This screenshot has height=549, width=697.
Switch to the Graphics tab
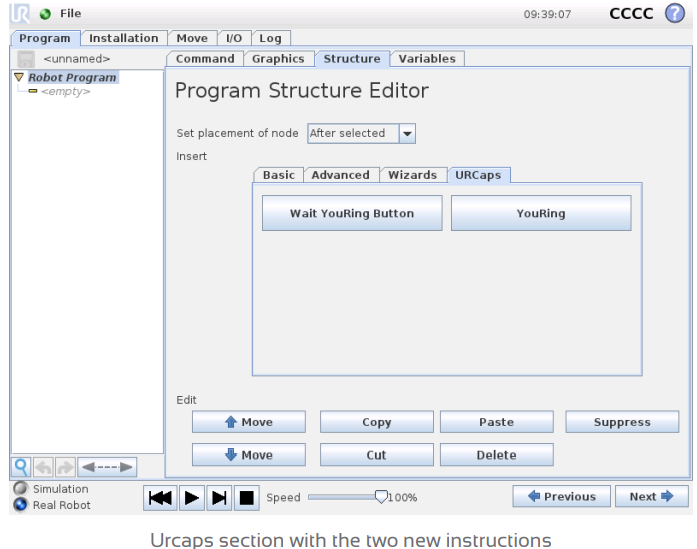pos(278,59)
